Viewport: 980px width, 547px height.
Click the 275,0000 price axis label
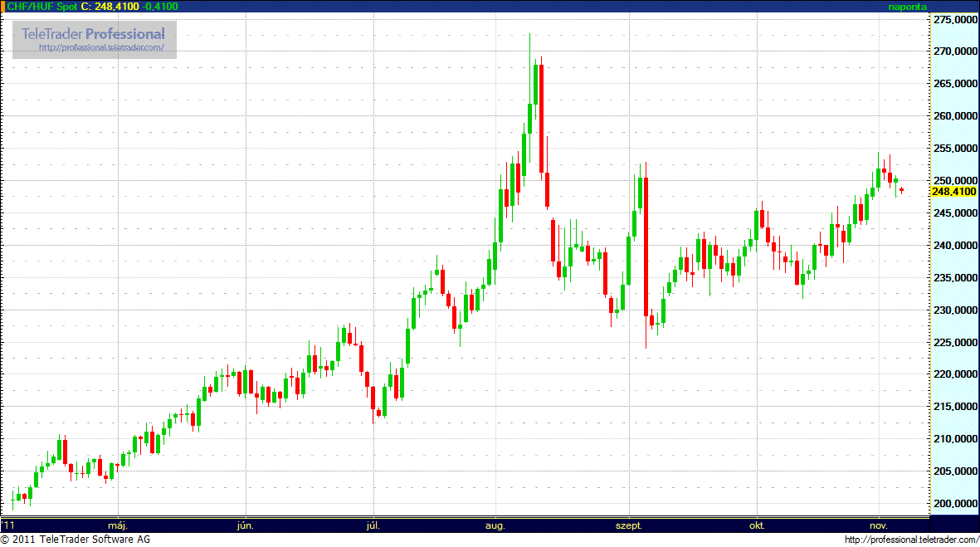pos(955,19)
